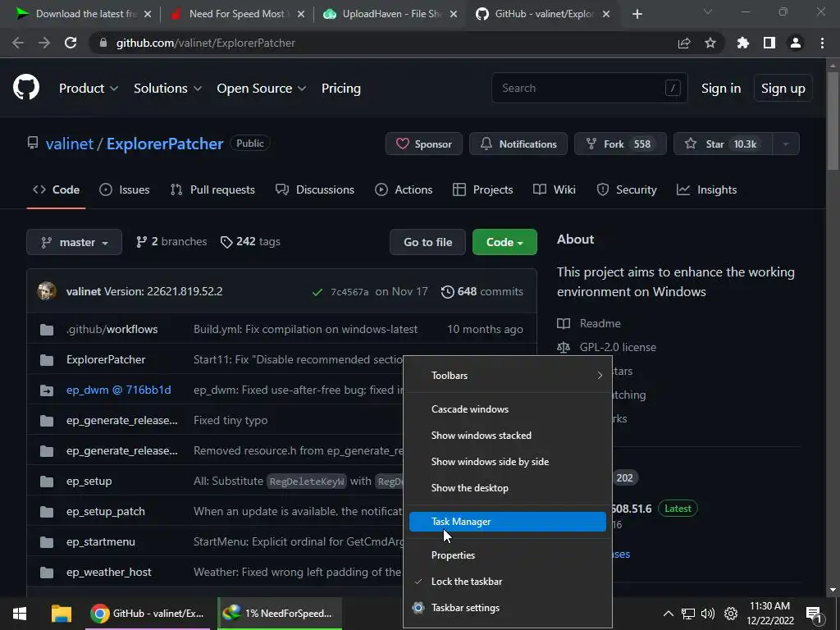
Task: Open the ep_setup_patch folder
Action: point(106,512)
